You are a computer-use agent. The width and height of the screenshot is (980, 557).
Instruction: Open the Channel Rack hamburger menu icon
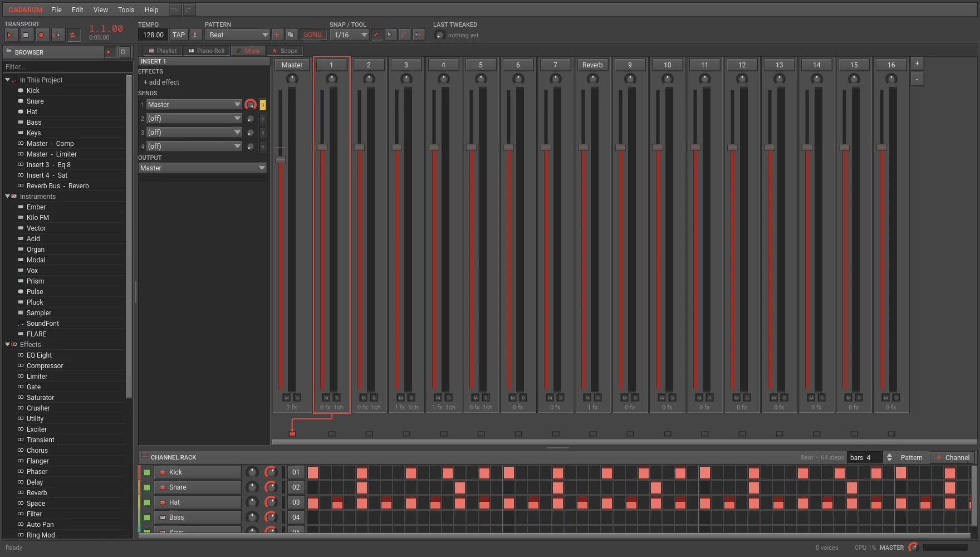point(144,456)
